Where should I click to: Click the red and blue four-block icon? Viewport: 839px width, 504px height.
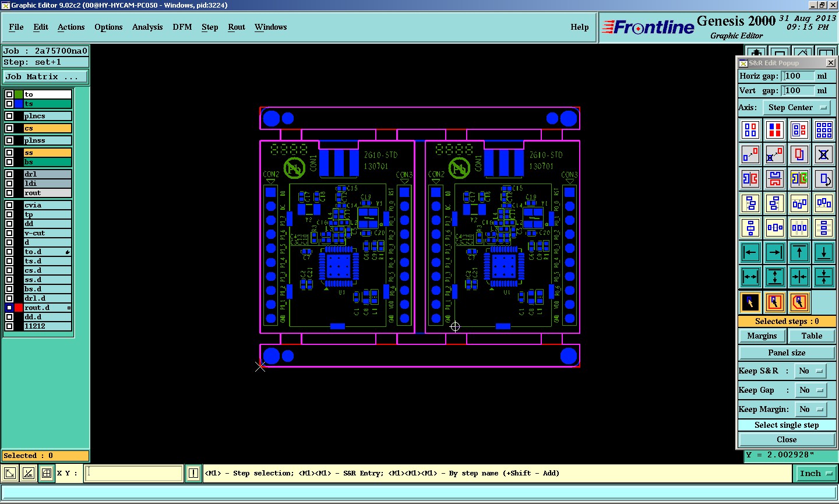775,129
